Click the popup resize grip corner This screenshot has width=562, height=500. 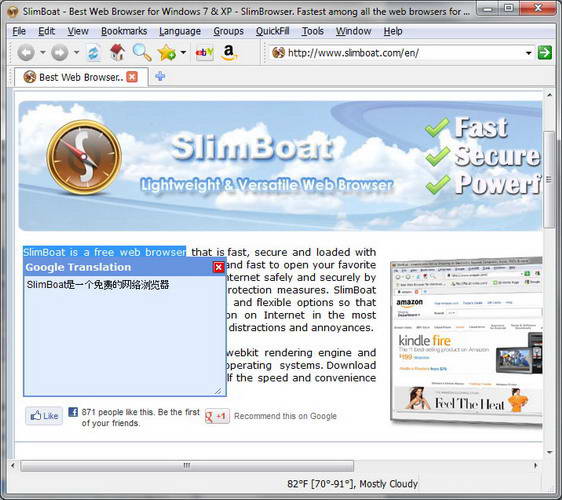coord(218,390)
